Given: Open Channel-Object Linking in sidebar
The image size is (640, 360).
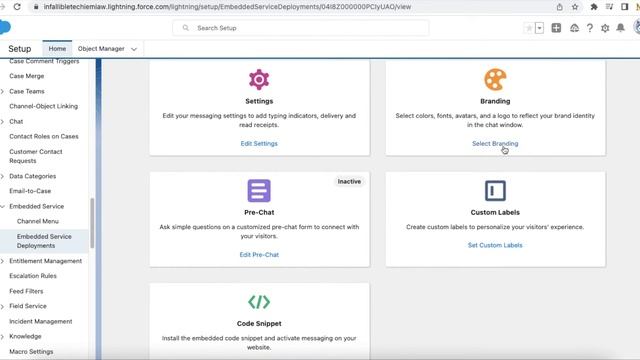Looking at the screenshot, I should click(43, 106).
